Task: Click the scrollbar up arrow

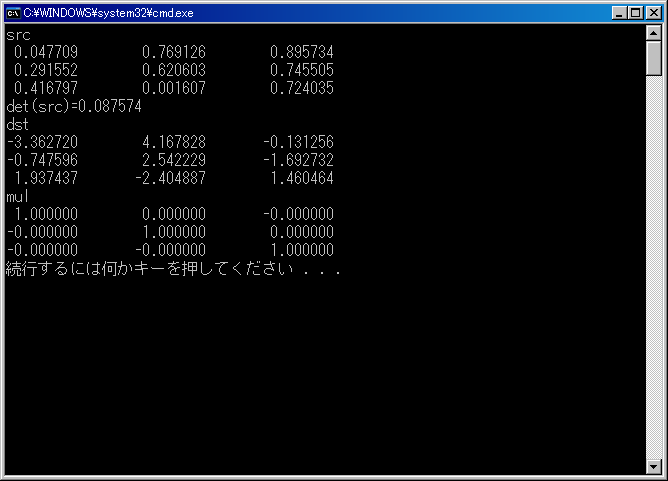Action: coord(654,35)
